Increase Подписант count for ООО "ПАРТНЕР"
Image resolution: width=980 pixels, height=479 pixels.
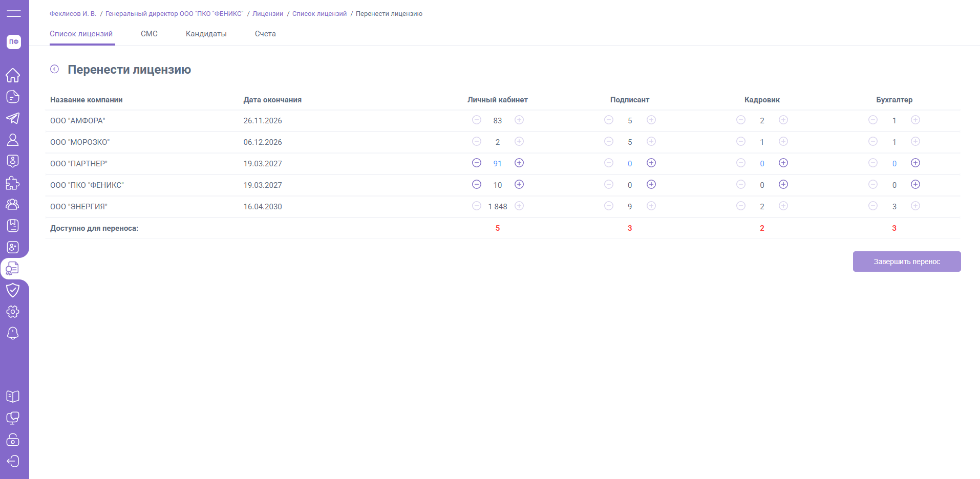(x=651, y=163)
